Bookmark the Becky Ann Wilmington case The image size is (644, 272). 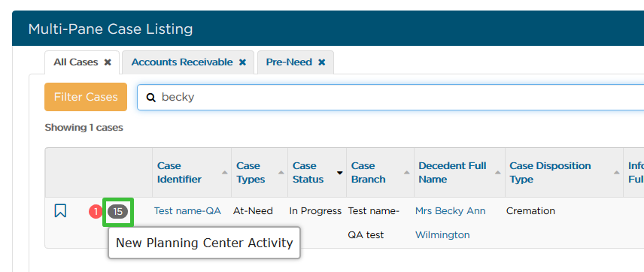[60, 211]
